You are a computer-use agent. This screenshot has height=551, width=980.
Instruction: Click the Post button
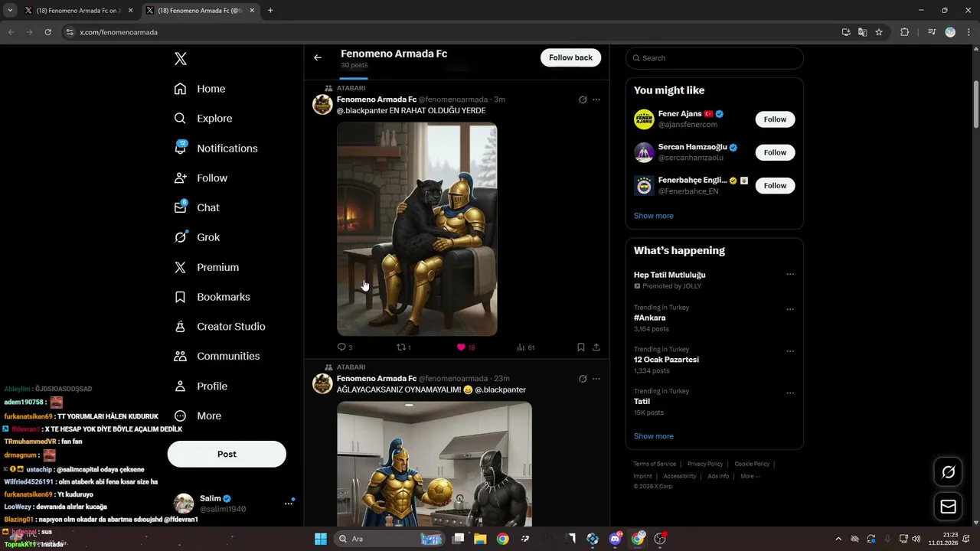227,454
